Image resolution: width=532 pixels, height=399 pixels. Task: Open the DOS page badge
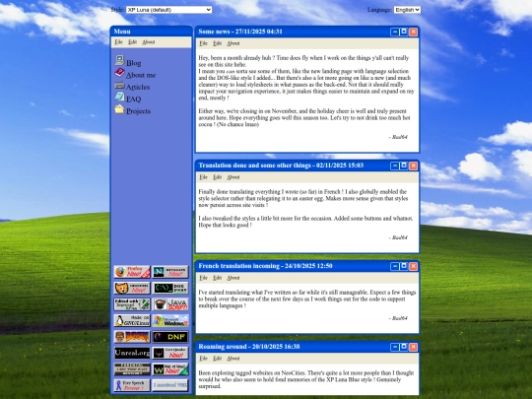click(170, 288)
